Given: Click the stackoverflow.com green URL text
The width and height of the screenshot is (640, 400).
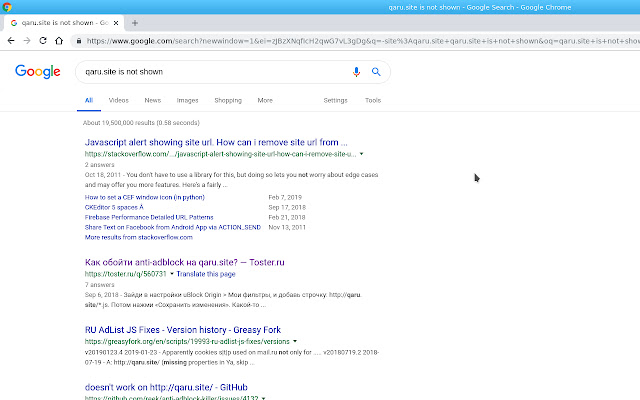Looking at the screenshot, I should click(220, 154).
